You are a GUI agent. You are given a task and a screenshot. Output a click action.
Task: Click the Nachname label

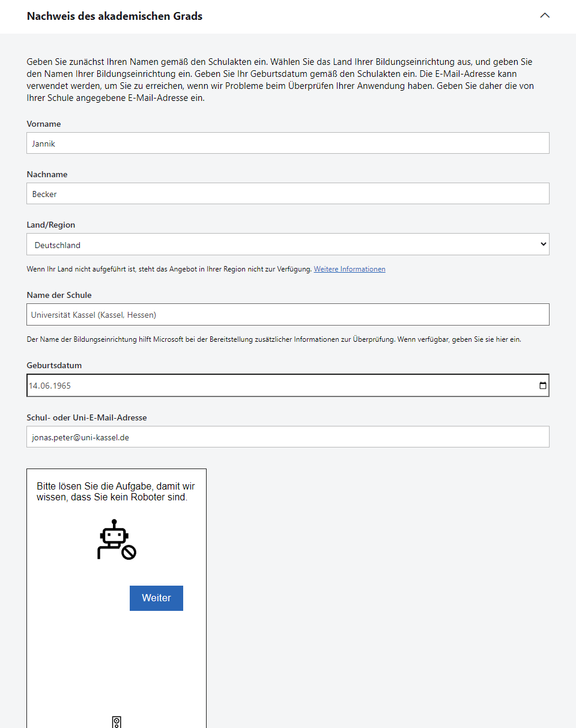(47, 174)
